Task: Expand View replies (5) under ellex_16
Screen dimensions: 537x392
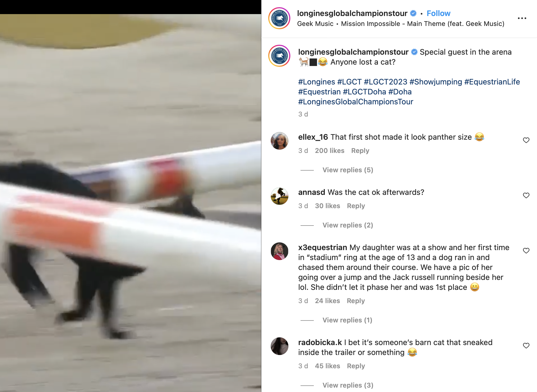Action: (x=348, y=170)
